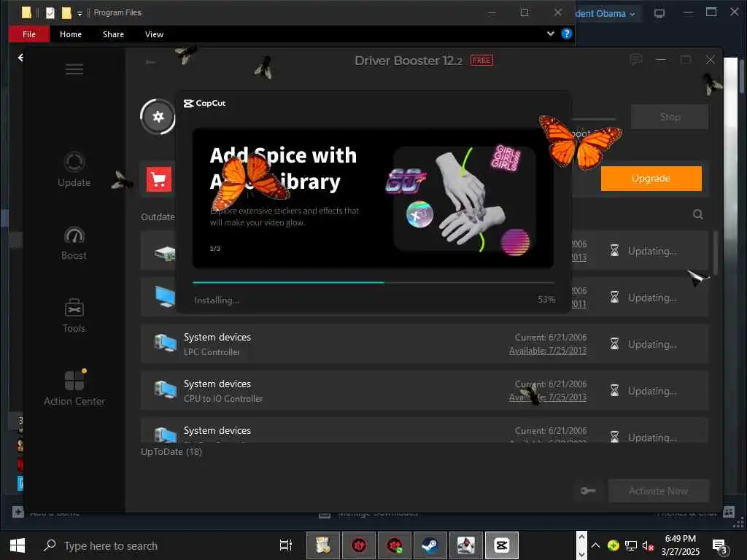The width and height of the screenshot is (747, 560).
Task: Click the driver search magnifier icon
Action: pyautogui.click(x=698, y=214)
